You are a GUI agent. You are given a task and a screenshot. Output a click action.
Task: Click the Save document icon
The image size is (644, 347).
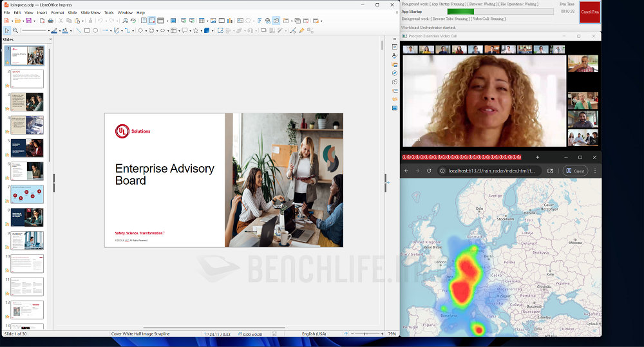[28, 21]
